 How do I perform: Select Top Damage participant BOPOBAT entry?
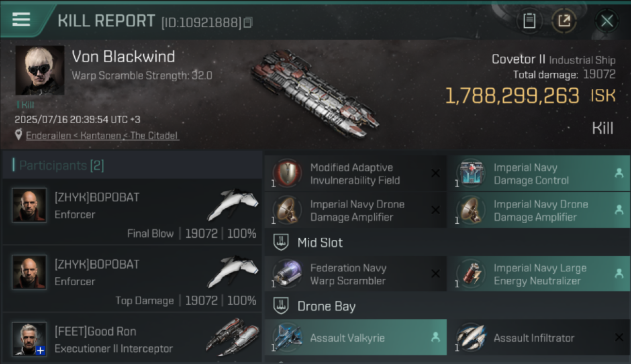tap(132, 279)
